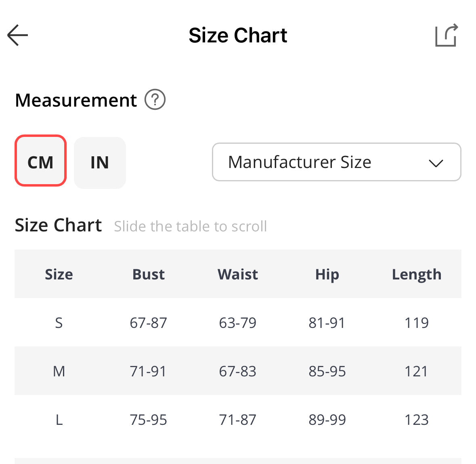Tap the share icon
This screenshot has width=476, height=464.
[x=446, y=35]
